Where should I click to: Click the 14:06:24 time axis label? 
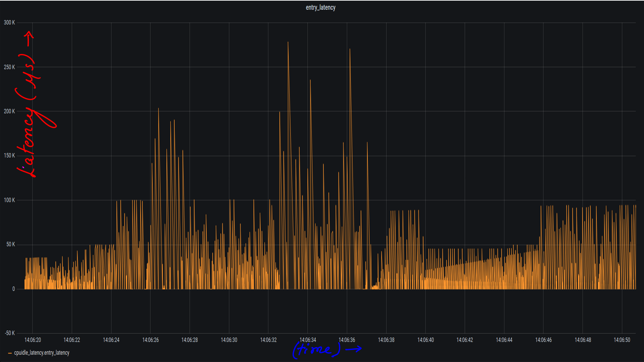tap(111, 340)
